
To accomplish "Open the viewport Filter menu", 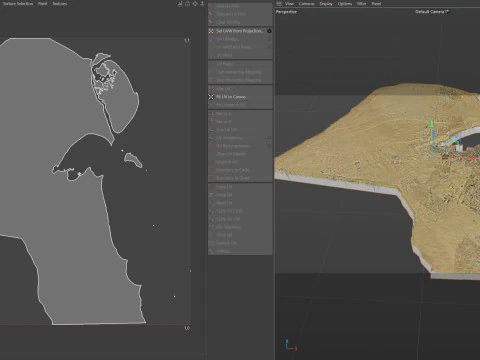I will pos(362,4).
